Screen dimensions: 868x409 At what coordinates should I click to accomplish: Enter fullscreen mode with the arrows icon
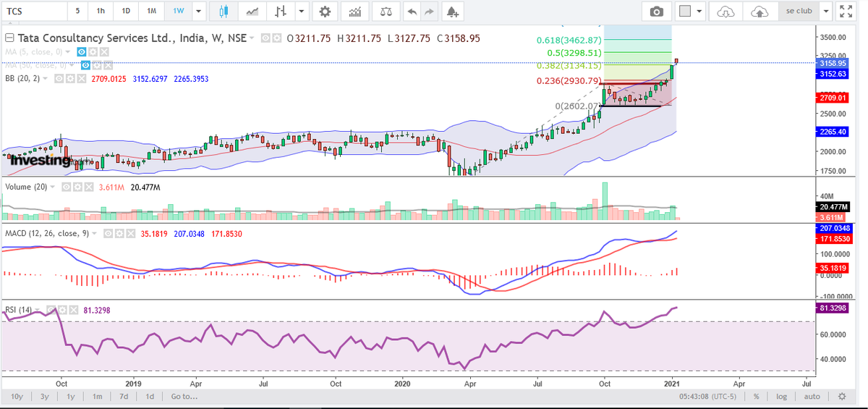846,12
